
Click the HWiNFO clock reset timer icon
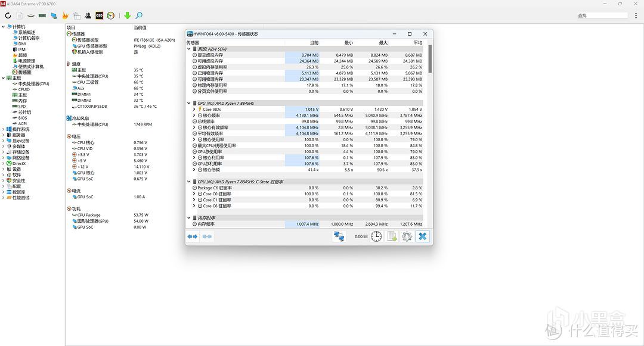376,236
